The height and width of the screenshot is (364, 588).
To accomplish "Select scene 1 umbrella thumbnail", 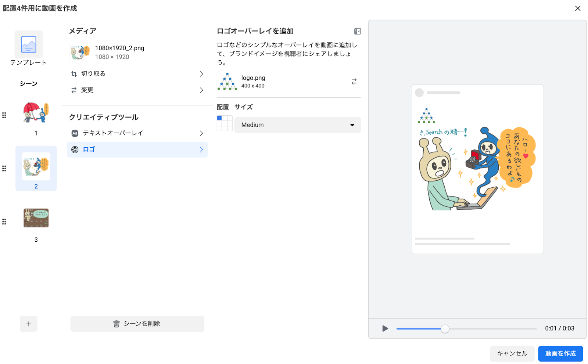I will (x=36, y=112).
